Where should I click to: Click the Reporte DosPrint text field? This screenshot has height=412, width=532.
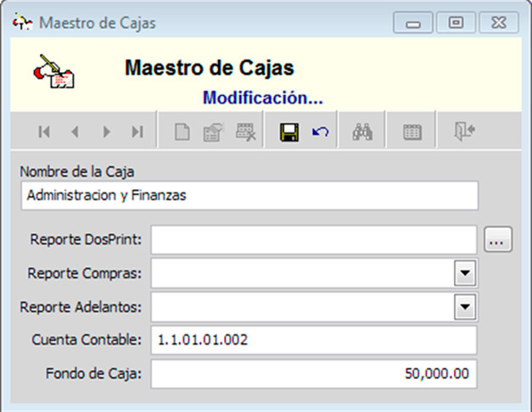313,241
